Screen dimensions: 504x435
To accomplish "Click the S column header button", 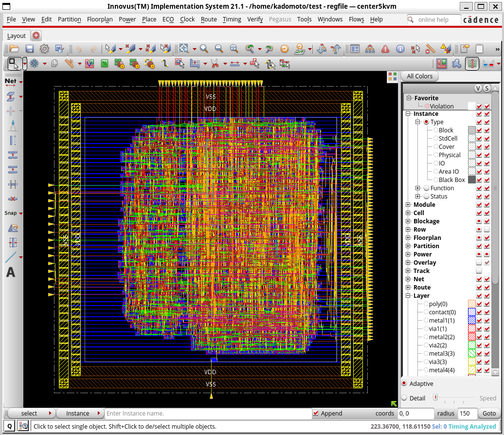I will point(486,89).
